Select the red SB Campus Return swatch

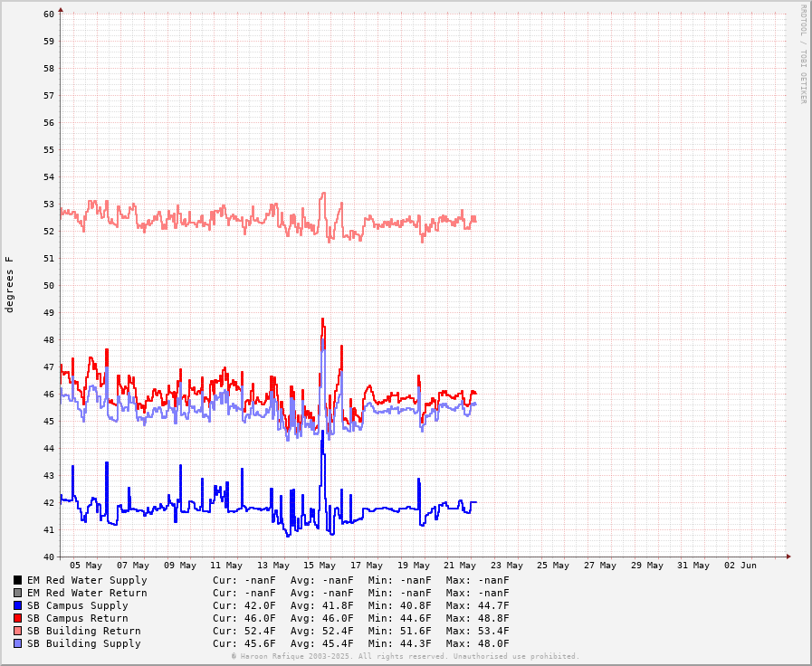[17, 618]
